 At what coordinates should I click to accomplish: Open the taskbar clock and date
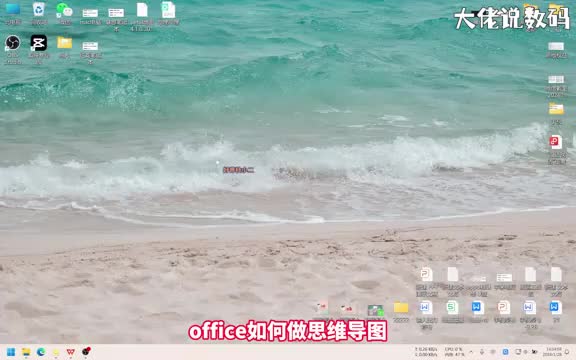[553, 352]
